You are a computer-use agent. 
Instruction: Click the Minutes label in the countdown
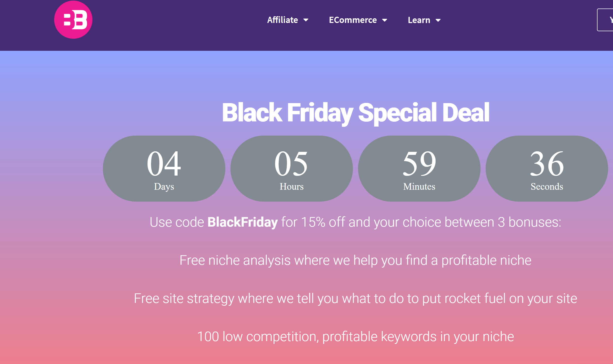pyautogui.click(x=419, y=186)
